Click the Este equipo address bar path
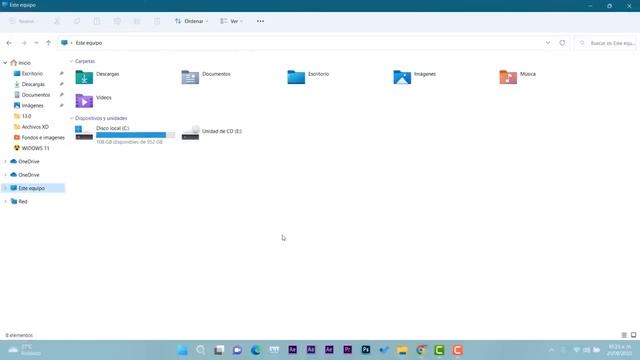 click(x=89, y=43)
